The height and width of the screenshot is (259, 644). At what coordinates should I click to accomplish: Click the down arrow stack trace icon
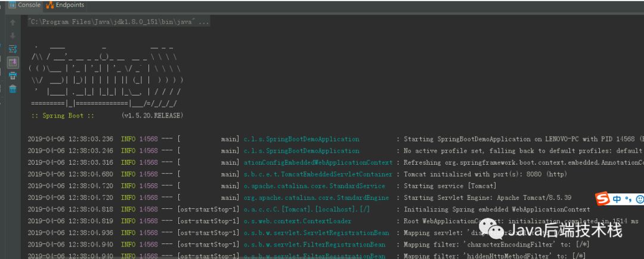tap(13, 36)
